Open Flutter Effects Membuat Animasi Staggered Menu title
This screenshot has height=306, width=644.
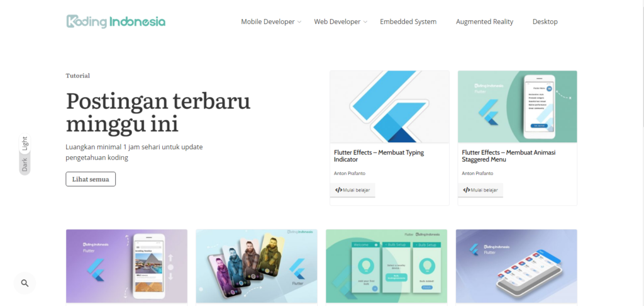click(508, 156)
